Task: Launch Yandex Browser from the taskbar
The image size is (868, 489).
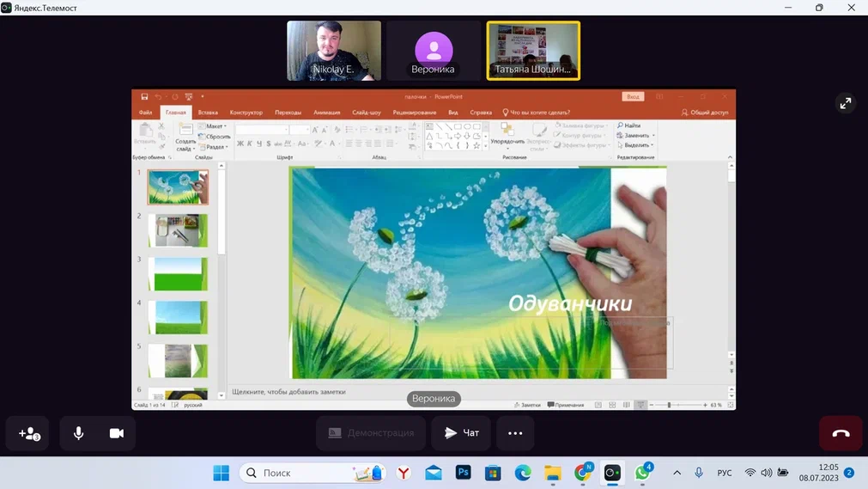Action: (404, 473)
